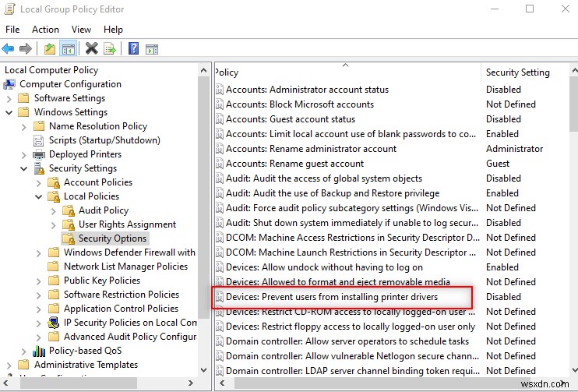Click the Deployed Printers printer icon

tap(39, 154)
